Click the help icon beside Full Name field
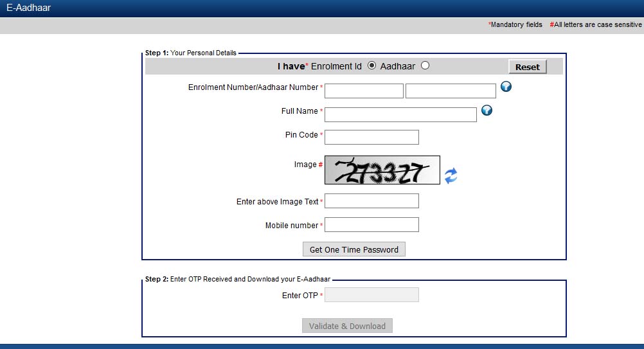The image size is (644, 349). point(487,111)
